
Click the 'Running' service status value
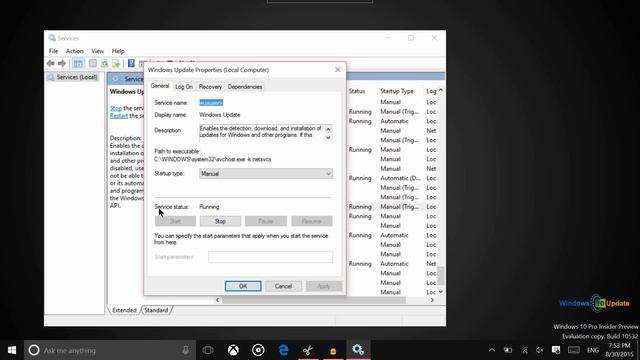[x=209, y=207]
